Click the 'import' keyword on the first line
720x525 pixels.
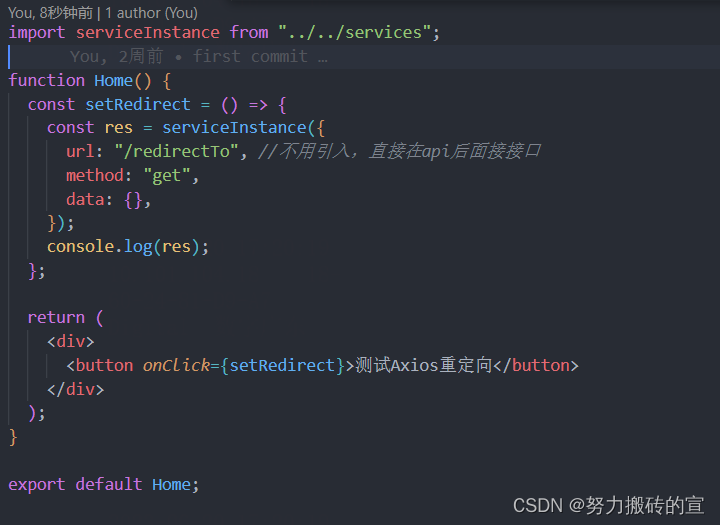37,32
